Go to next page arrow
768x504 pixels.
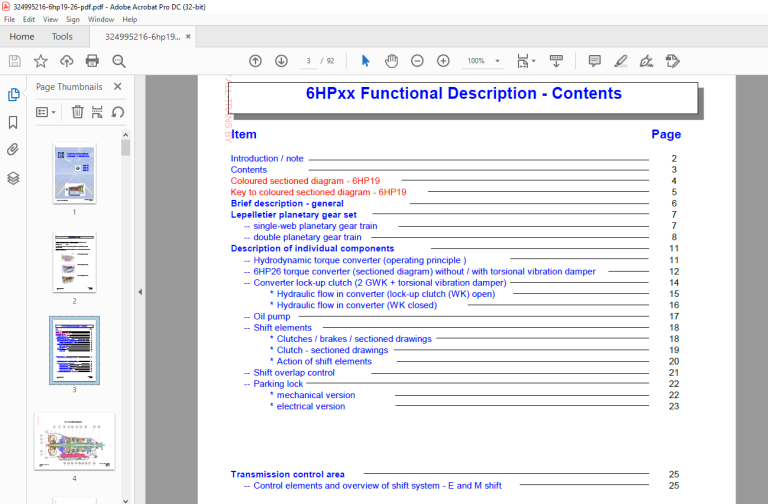[281, 61]
